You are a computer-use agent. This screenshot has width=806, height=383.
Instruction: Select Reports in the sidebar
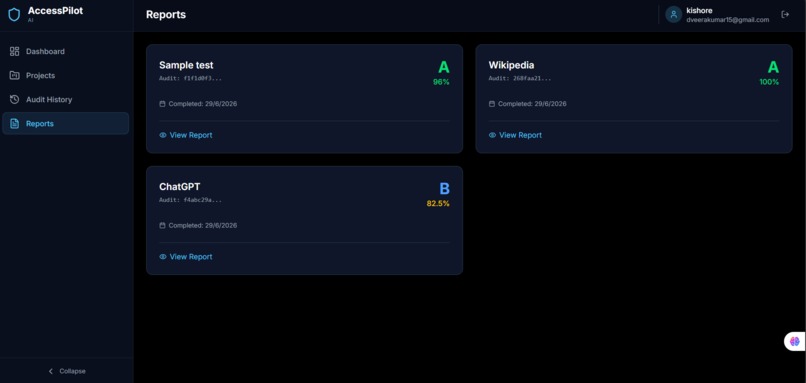pos(65,123)
